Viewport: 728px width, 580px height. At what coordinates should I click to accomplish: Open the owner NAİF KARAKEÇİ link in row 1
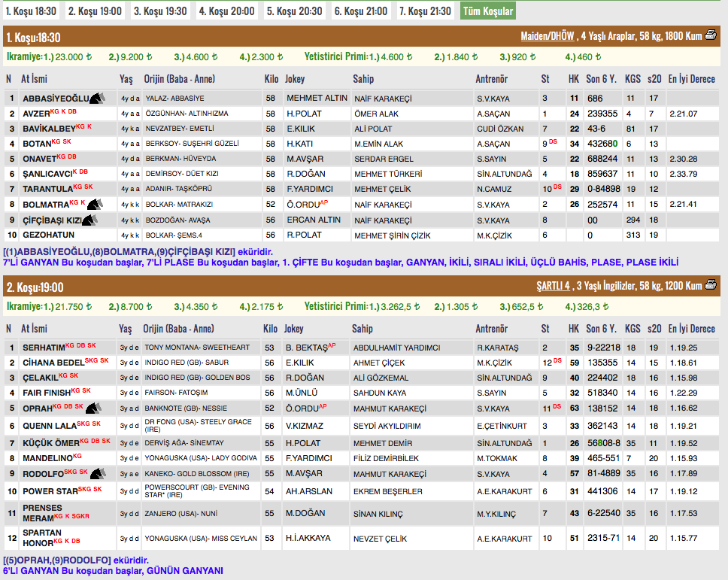pyautogui.click(x=383, y=98)
